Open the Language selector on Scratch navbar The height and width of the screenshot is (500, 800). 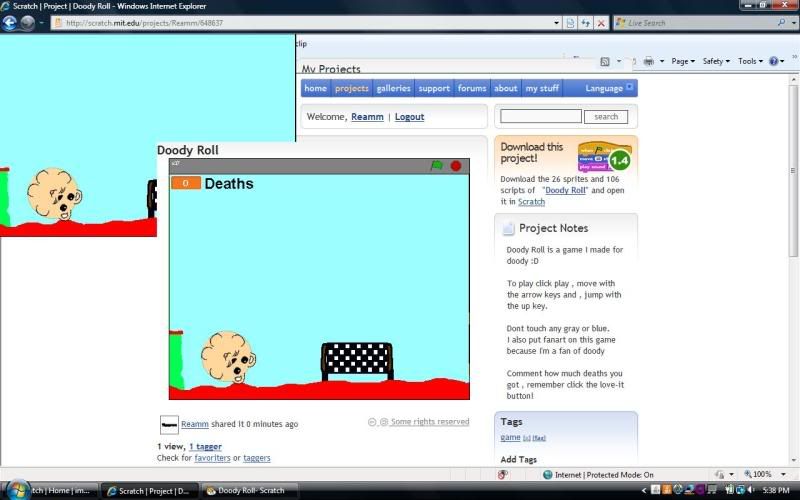pyautogui.click(x=608, y=88)
